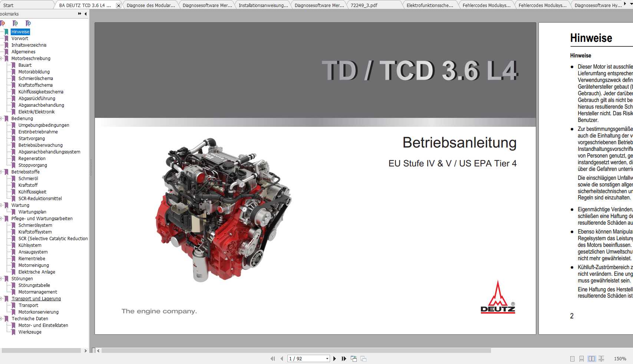The image size is (633, 364).
Task: Collapse the Pflege- und Wartungsarbeiten node
Action: [x=1, y=219]
